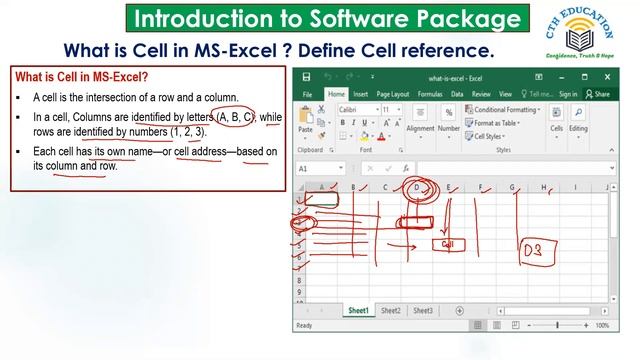
Task: Expand the Alignment group button
Action: tap(420, 122)
